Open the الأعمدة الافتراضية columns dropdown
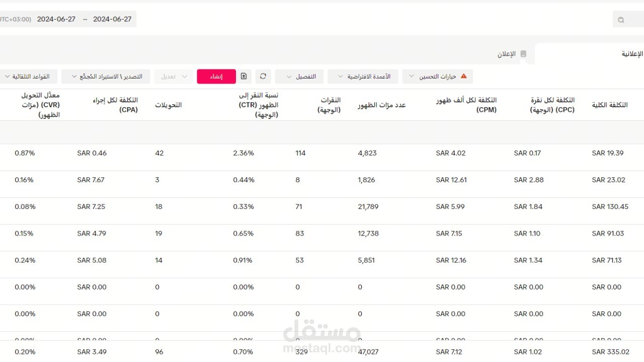 click(x=363, y=77)
